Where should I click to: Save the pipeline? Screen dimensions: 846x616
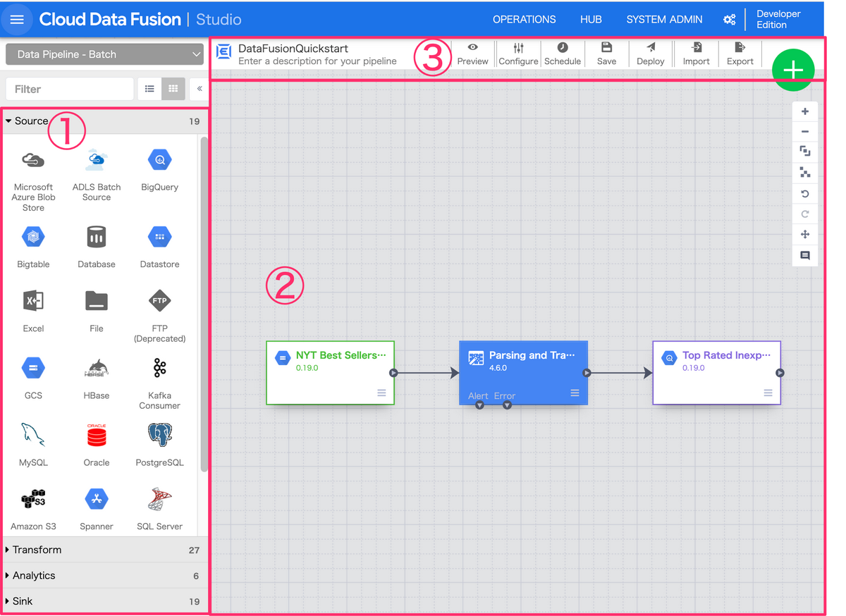pos(606,54)
